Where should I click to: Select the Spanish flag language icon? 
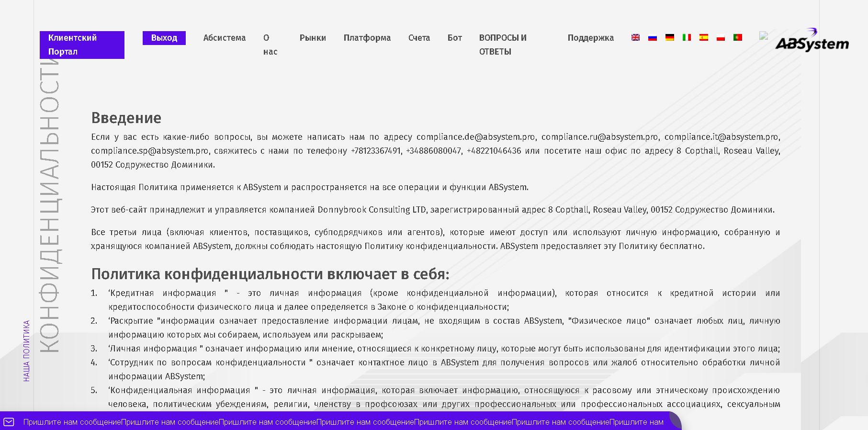click(x=704, y=37)
